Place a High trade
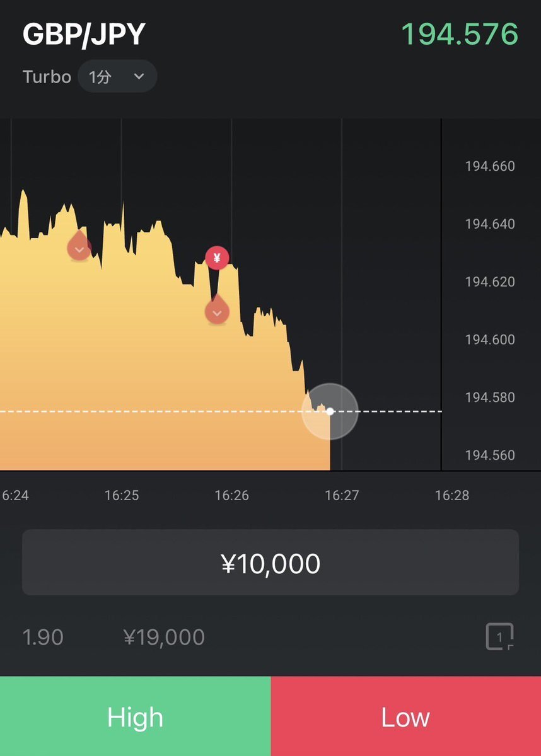Viewport: 541px width, 756px height. [135, 716]
